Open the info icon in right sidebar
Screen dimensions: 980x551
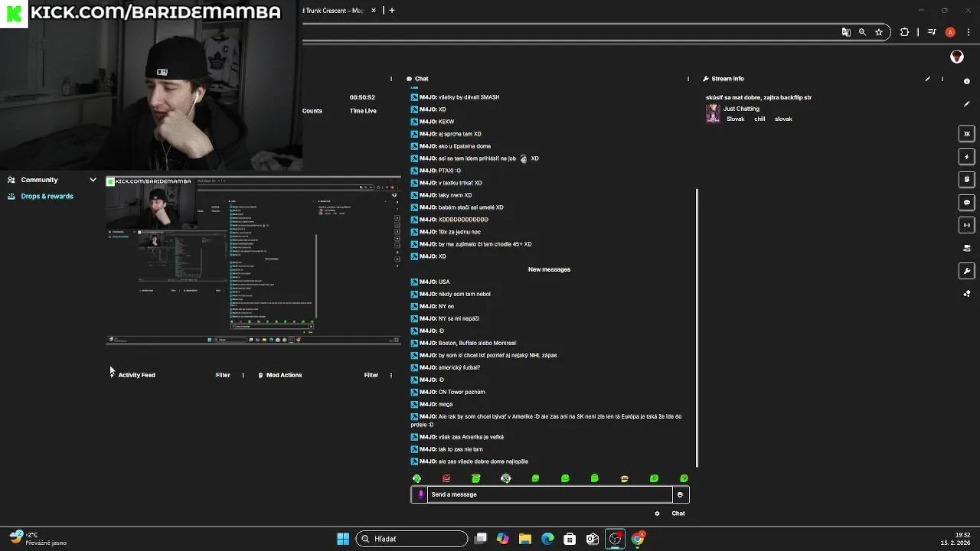click(967, 81)
